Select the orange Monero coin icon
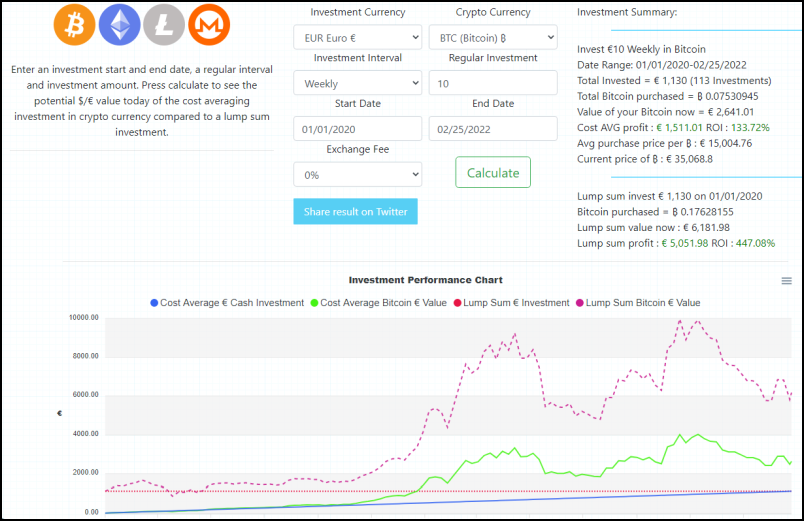This screenshot has height=521, width=804. (209, 25)
